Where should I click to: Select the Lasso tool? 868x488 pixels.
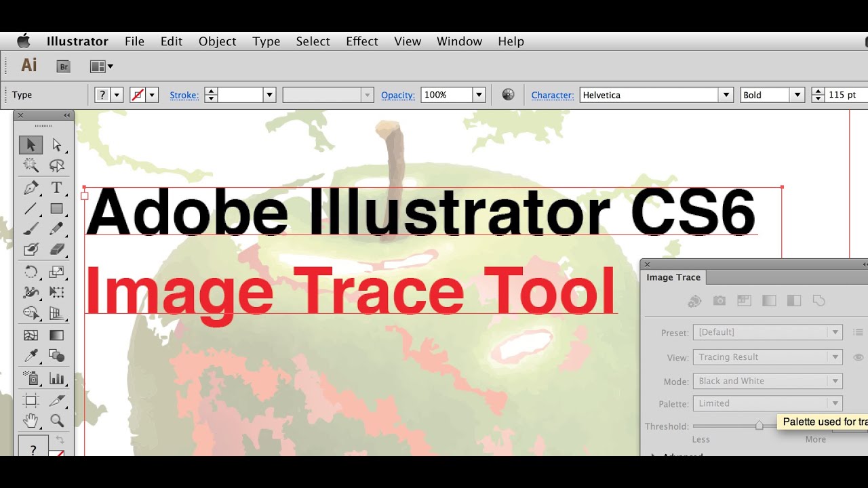pos(57,165)
